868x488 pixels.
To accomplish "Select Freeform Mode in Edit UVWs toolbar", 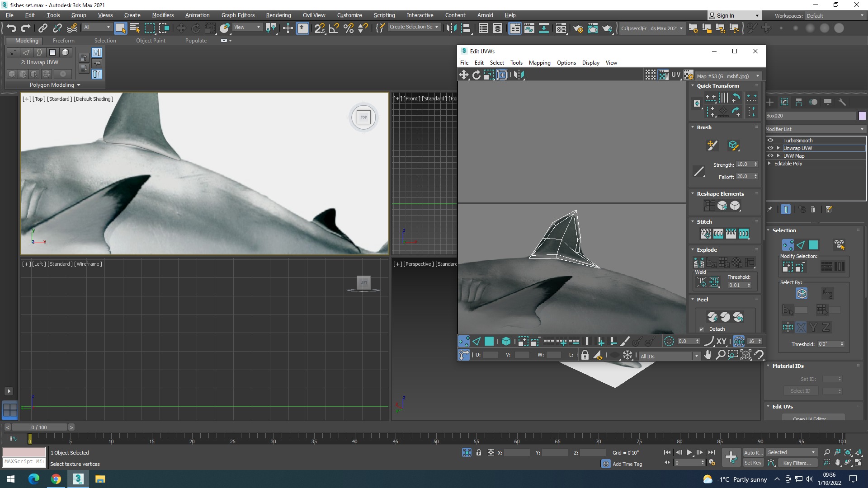I will (x=502, y=75).
